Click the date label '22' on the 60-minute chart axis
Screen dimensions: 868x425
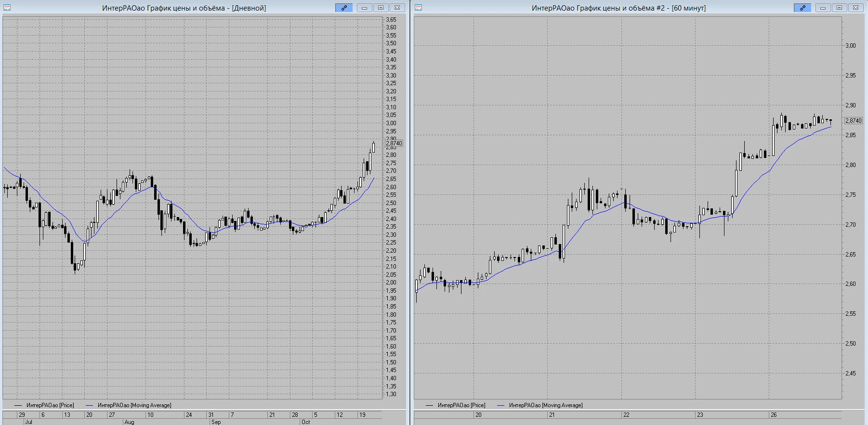point(626,414)
